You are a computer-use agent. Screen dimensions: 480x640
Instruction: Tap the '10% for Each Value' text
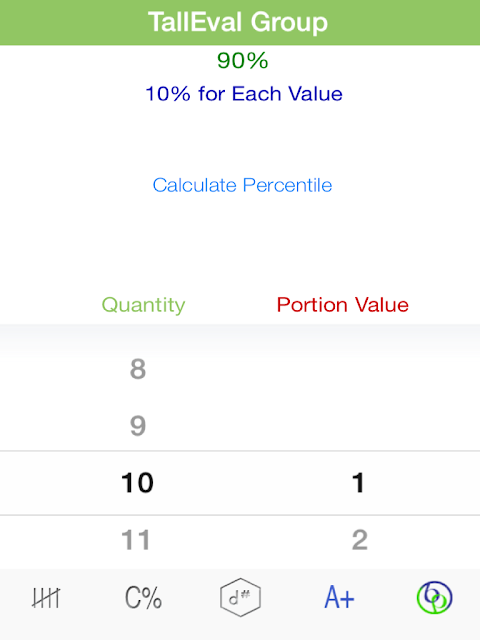click(244, 93)
